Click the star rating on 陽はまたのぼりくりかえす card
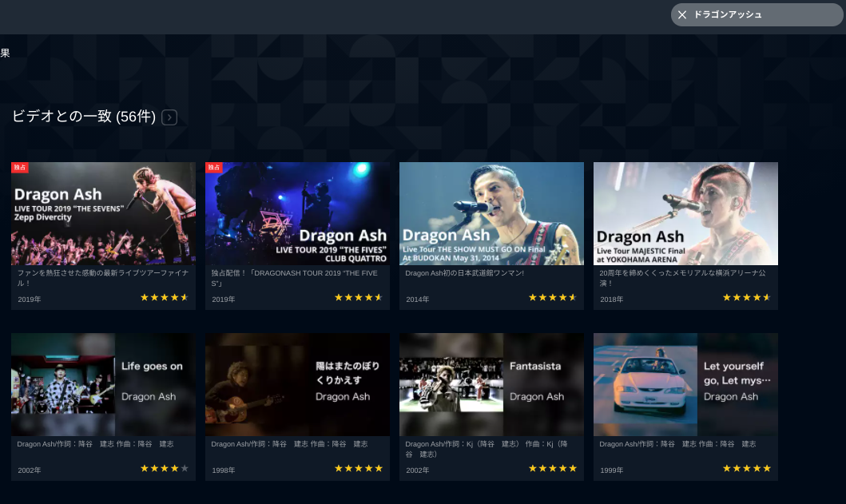Image resolution: width=846 pixels, height=504 pixels. coord(358,468)
